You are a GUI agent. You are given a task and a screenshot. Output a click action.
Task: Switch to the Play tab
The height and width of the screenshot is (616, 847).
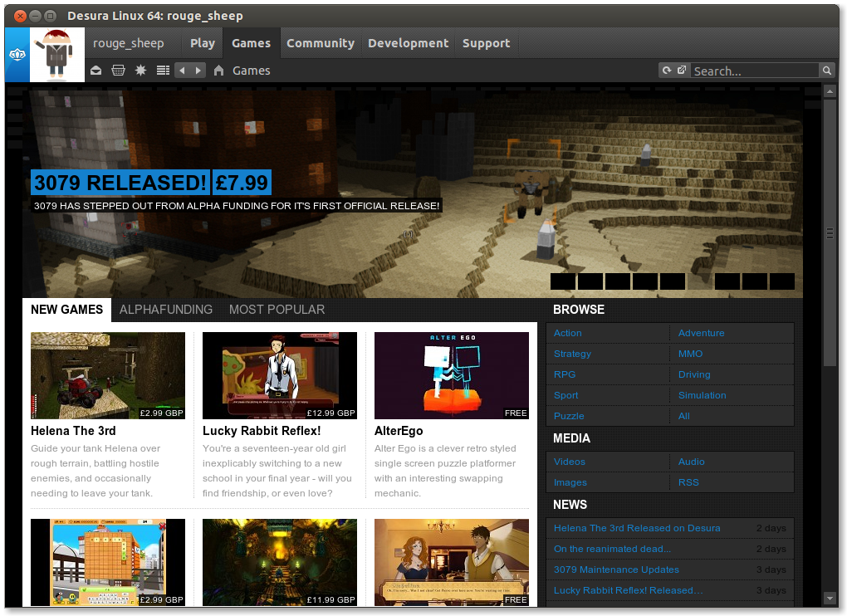coord(203,43)
